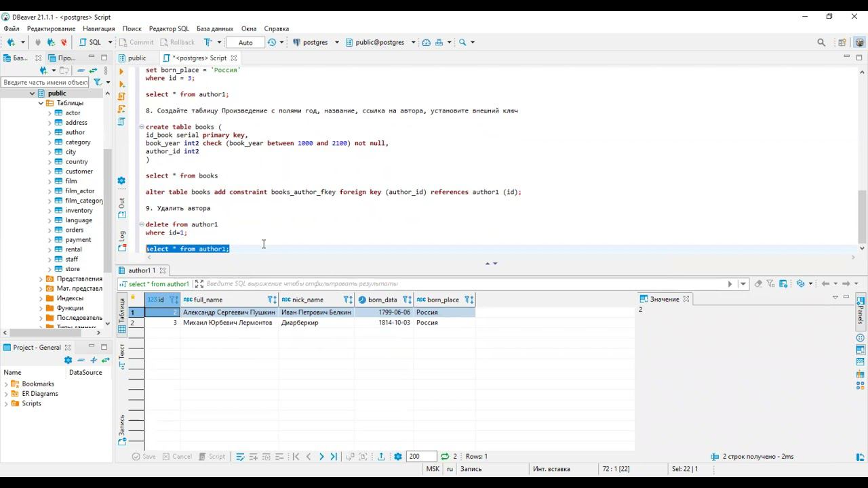Collapse the Таблицы folder

(41, 104)
